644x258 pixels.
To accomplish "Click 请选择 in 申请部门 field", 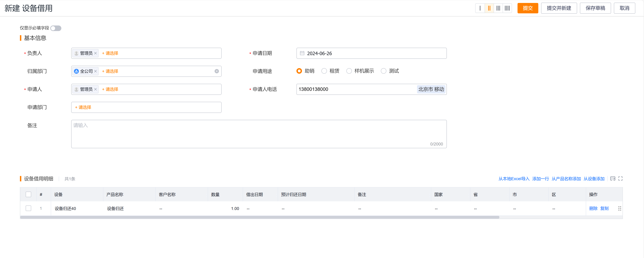I will [x=83, y=107].
